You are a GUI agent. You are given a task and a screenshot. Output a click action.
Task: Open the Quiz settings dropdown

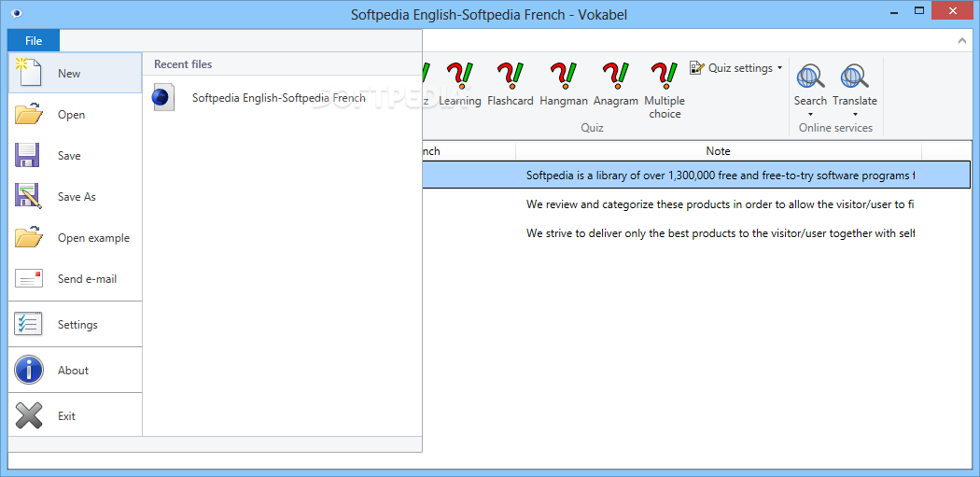pyautogui.click(x=736, y=67)
